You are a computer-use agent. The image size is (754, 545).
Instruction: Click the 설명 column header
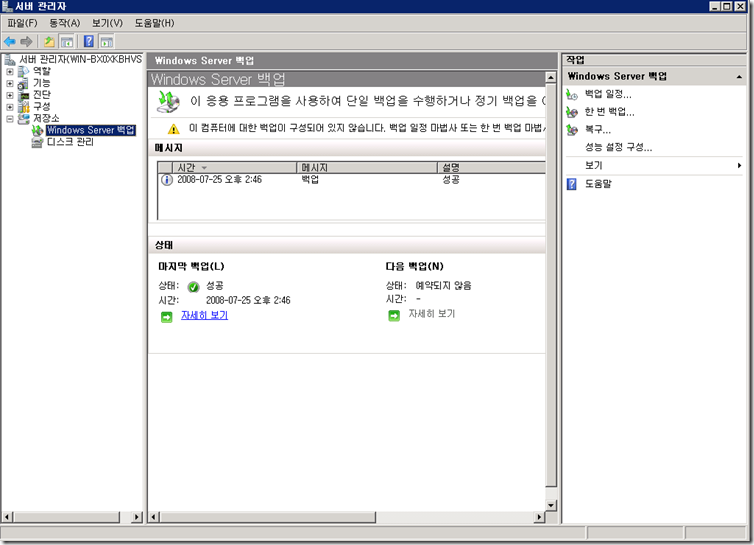(x=491, y=167)
